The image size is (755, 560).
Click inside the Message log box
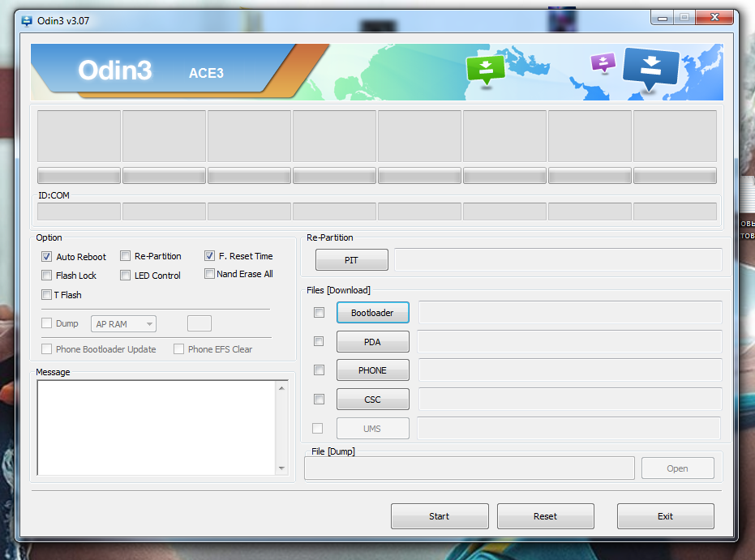[x=157, y=428]
